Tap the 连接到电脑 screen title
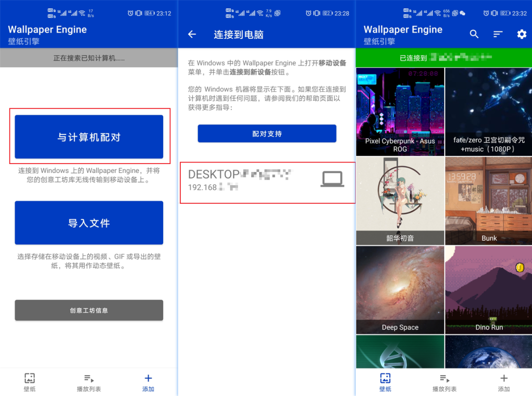Image resolution: width=532 pixels, height=396 pixels. 238,34
